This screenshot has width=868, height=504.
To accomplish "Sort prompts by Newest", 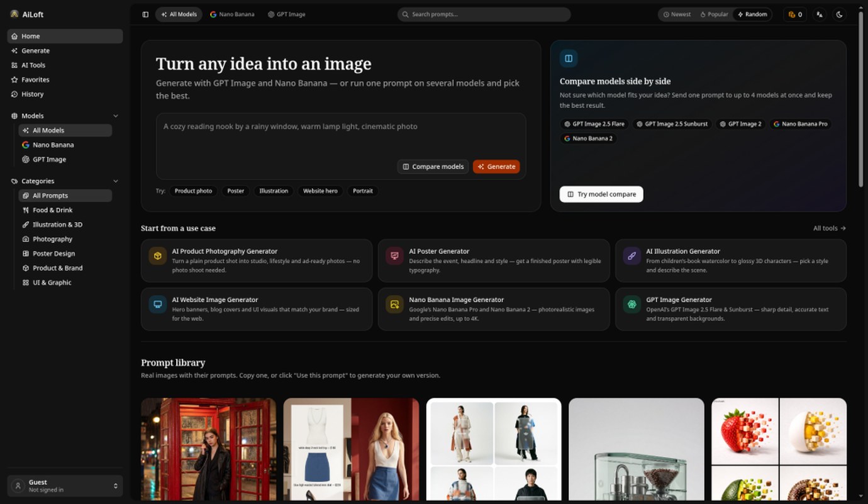I will click(677, 14).
